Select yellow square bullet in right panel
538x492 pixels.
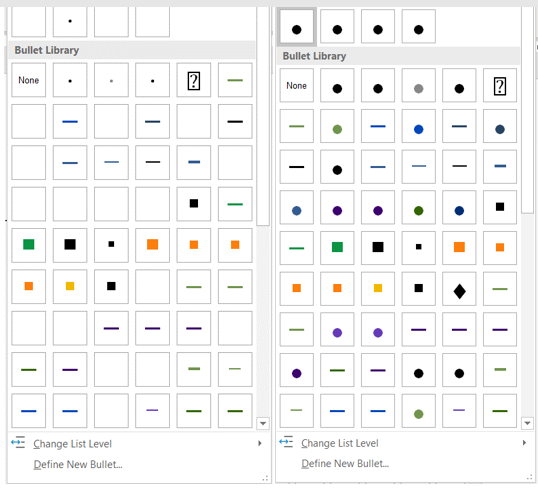(x=378, y=289)
